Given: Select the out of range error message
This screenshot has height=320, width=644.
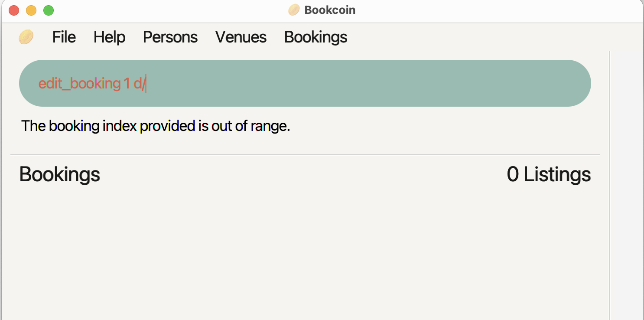Looking at the screenshot, I should click(x=156, y=126).
